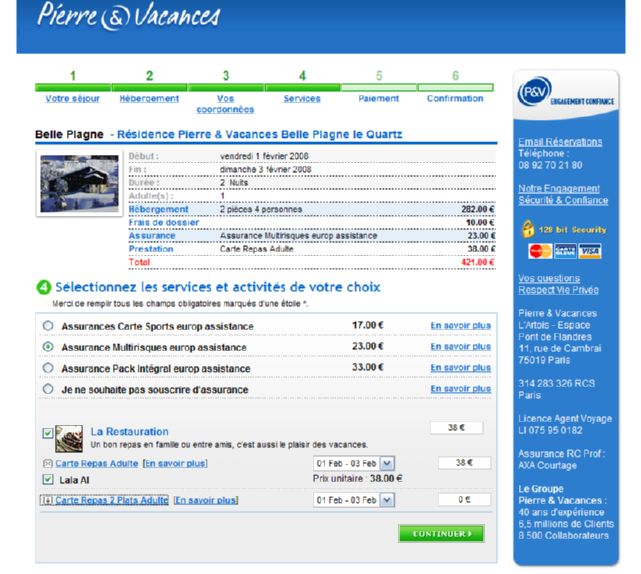Go to step 3 Vos coordonnées
The image size is (641, 574).
tap(225, 104)
